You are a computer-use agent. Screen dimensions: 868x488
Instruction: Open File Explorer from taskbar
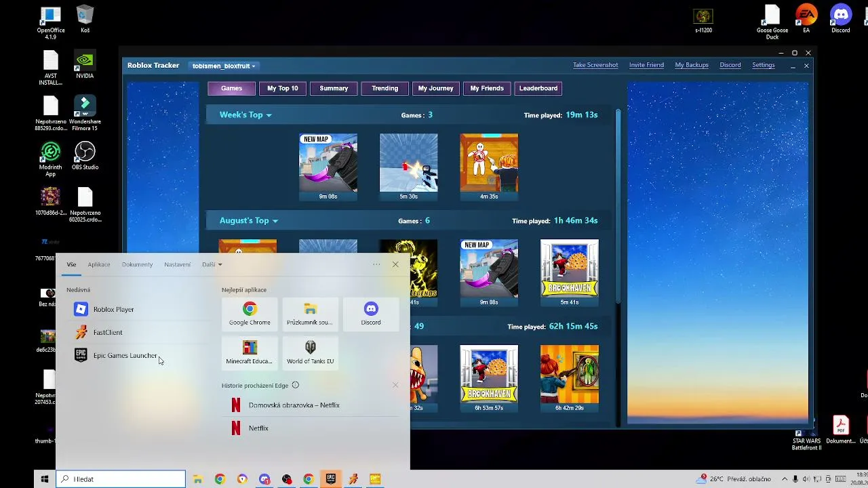(197, 479)
